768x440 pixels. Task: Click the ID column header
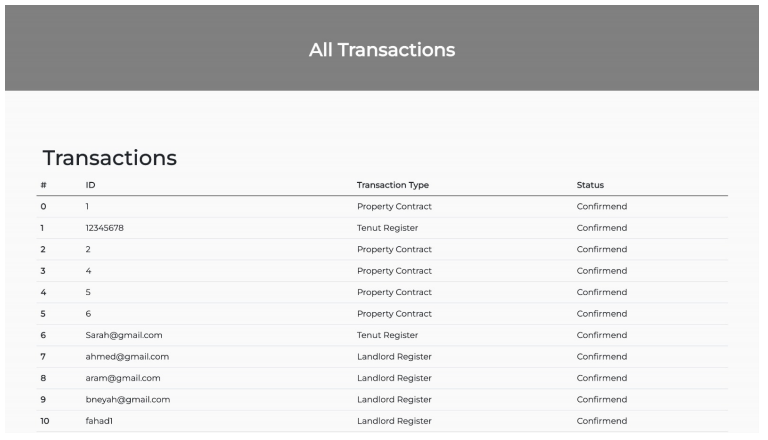point(90,185)
